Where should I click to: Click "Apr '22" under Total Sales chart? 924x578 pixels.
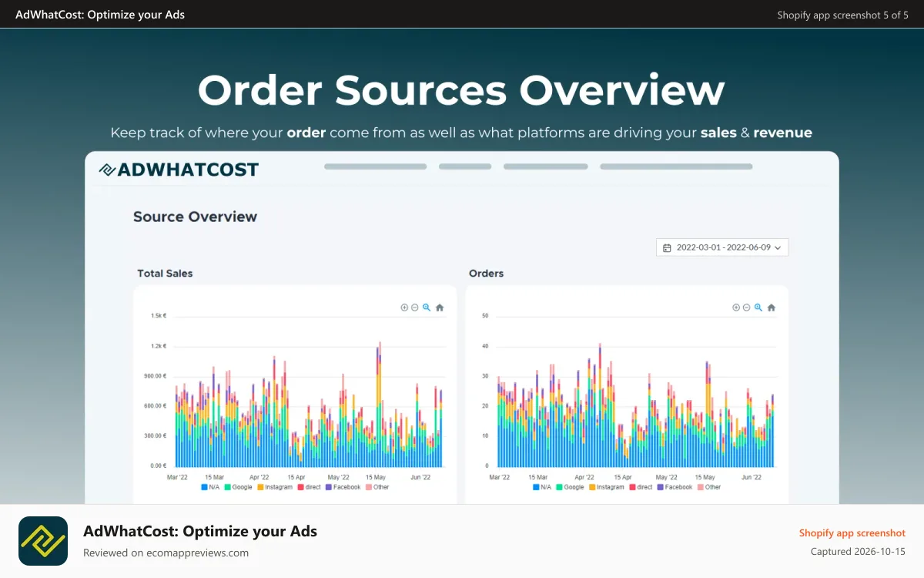coord(259,477)
